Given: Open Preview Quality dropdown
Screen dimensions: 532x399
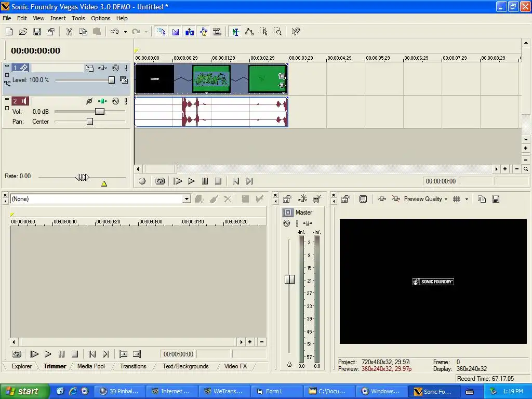Looking at the screenshot, I should (426, 199).
